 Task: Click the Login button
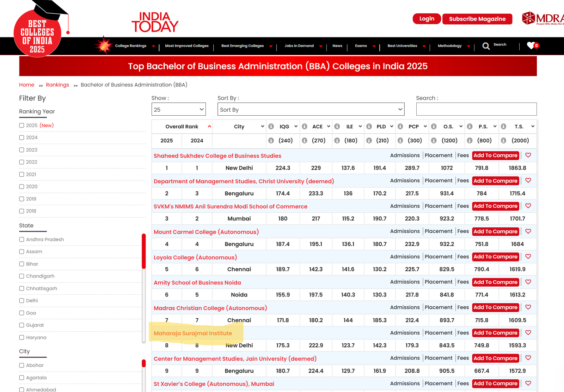tap(427, 19)
